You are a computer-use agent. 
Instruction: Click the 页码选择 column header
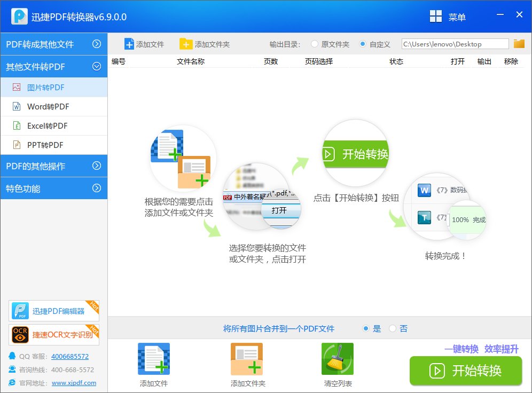pyautogui.click(x=319, y=61)
